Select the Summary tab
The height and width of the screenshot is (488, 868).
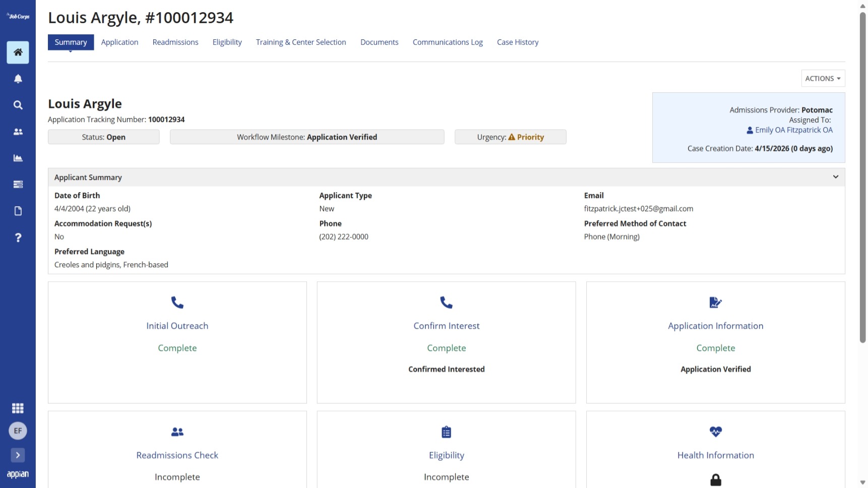click(x=71, y=42)
